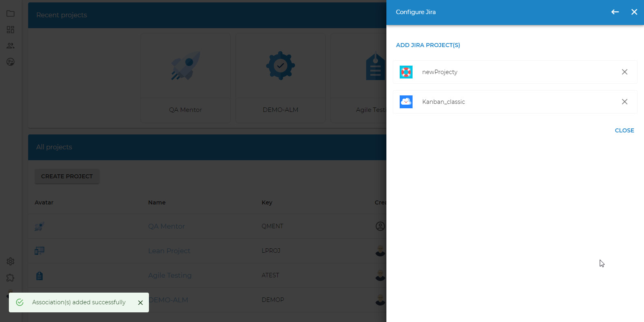The image size is (644, 322).
Task: Click the ATEST key cell
Action: click(270, 275)
